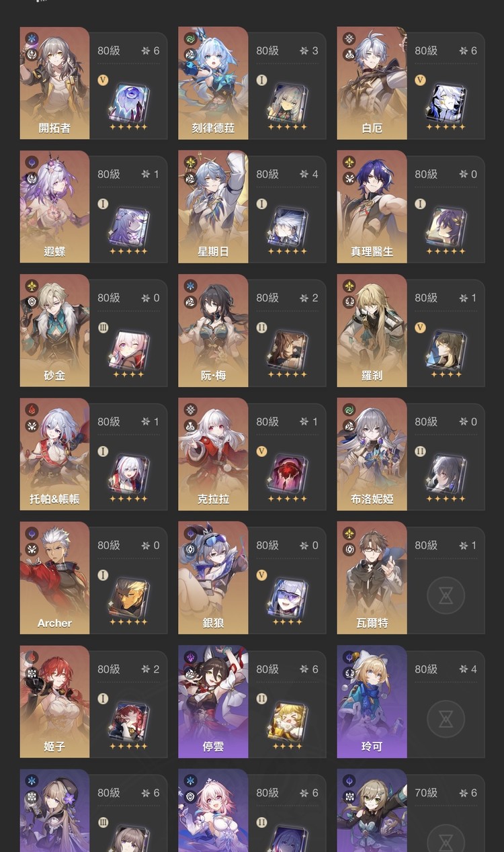Open 姬子 character portrait

click(54, 701)
